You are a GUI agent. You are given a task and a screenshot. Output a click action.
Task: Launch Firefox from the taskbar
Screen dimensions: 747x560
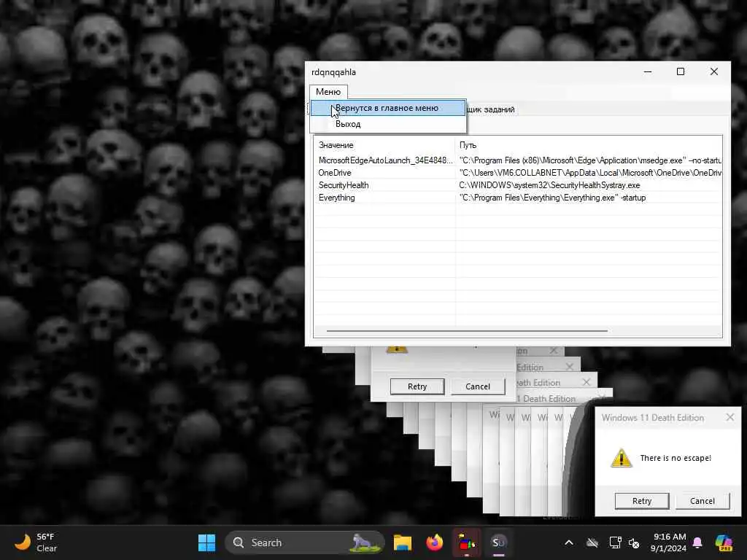pos(435,542)
